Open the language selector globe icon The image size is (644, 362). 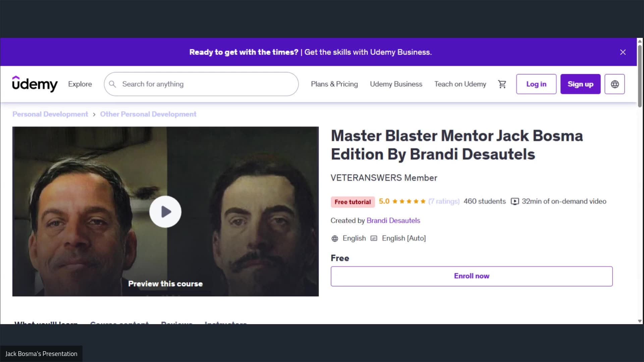[614, 84]
